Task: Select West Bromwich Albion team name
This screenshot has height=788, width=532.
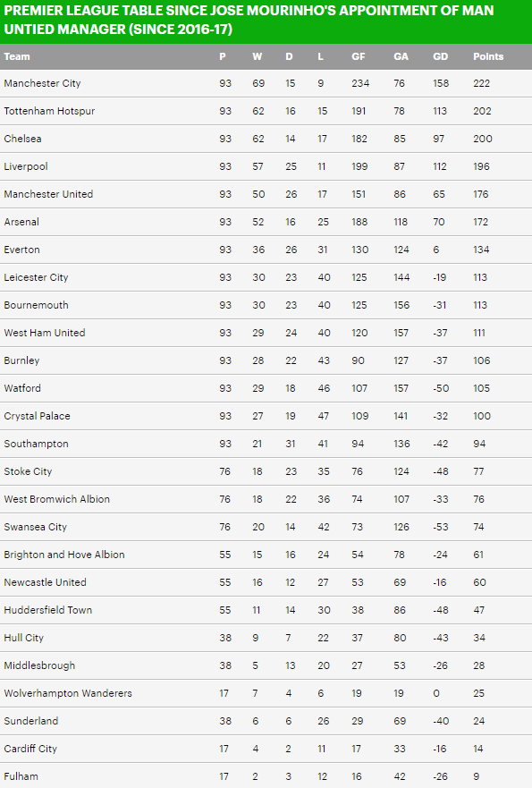Action: pyautogui.click(x=56, y=499)
